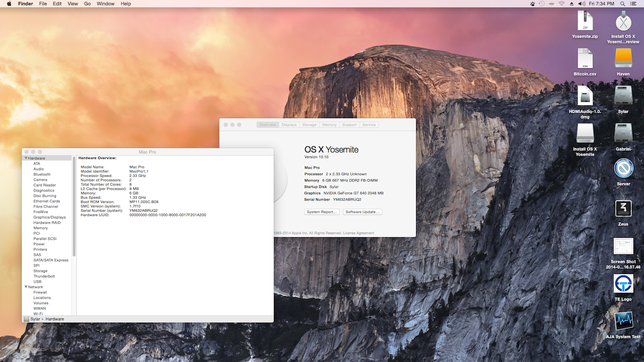
Task: Select the TE Logo desktop icon
Action: [x=623, y=284]
